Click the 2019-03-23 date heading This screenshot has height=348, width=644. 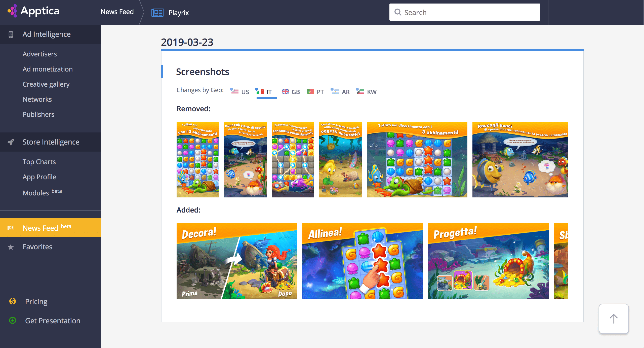coord(187,42)
